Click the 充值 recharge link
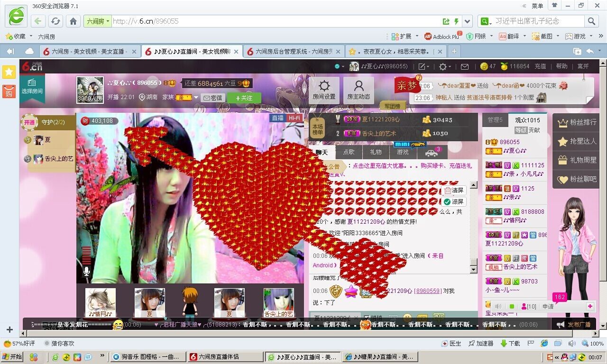 [x=540, y=66]
